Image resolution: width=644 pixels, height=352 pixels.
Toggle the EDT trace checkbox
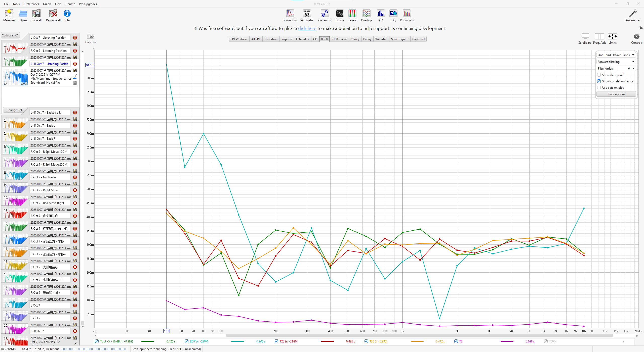pyautogui.click(x=187, y=341)
